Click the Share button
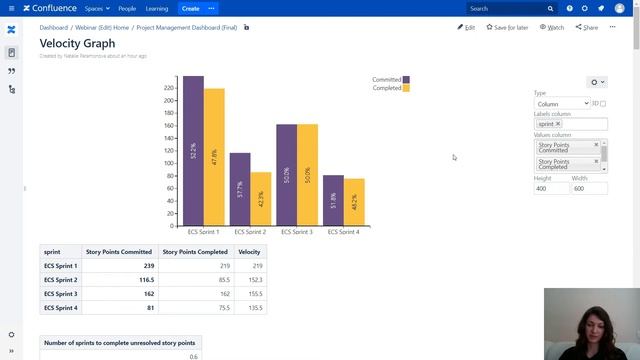Screen dimensions: 640x360 pyautogui.click(x=587, y=27)
